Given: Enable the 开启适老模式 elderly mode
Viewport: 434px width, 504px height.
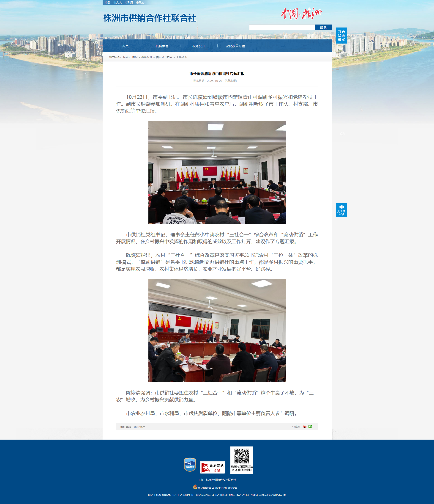Looking at the screenshot, I should point(341,36).
